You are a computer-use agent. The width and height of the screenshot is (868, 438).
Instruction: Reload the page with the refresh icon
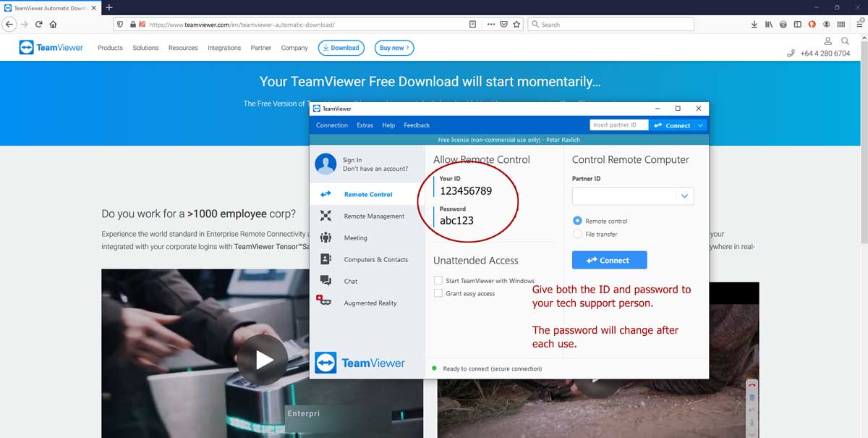click(x=39, y=24)
